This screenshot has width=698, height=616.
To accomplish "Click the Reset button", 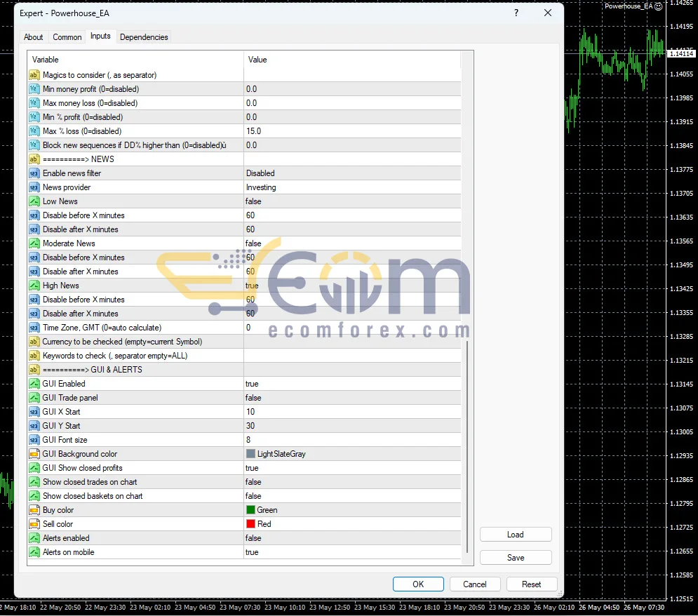I will pyautogui.click(x=532, y=584).
